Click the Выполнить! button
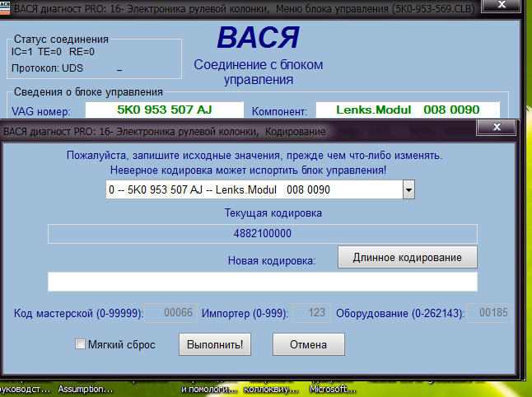Viewport: 532px width, 397px height. click(215, 344)
